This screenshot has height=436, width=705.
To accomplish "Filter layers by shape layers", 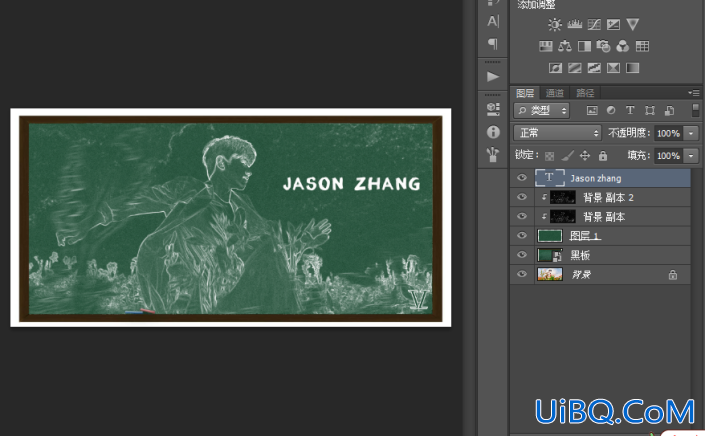I will click(x=650, y=111).
